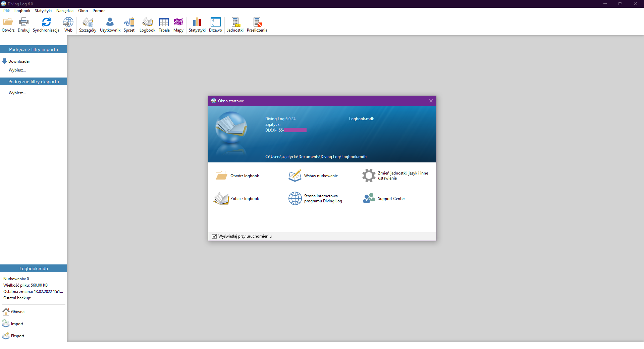This screenshot has width=644, height=349.
Task: Click Wybierz... under import filters
Action: (x=17, y=70)
